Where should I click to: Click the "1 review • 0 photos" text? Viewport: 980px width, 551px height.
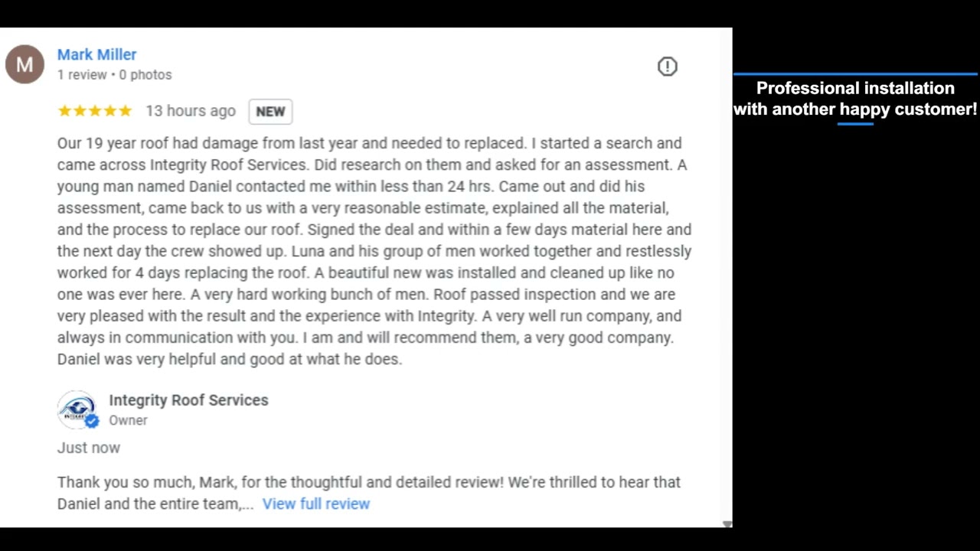click(x=114, y=75)
